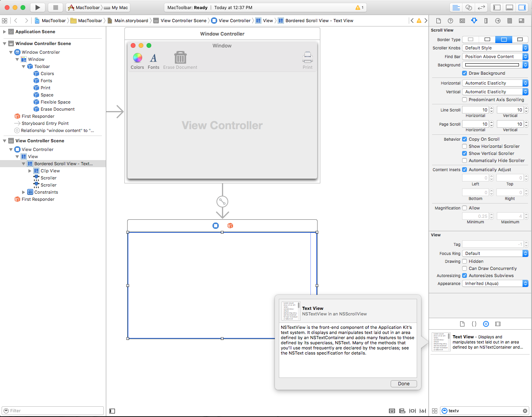Collapse Toolbar item in outline
The height and width of the screenshot is (417, 532).
pyautogui.click(x=23, y=66)
